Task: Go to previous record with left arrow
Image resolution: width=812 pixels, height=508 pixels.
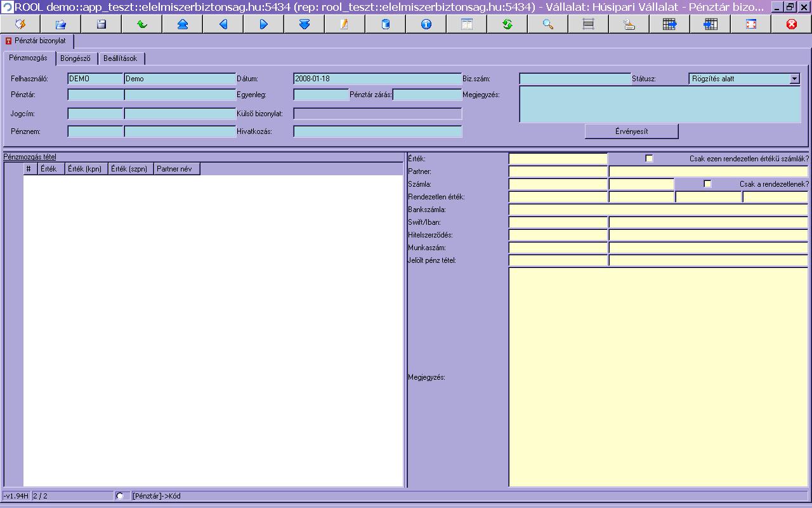Action: (223, 24)
